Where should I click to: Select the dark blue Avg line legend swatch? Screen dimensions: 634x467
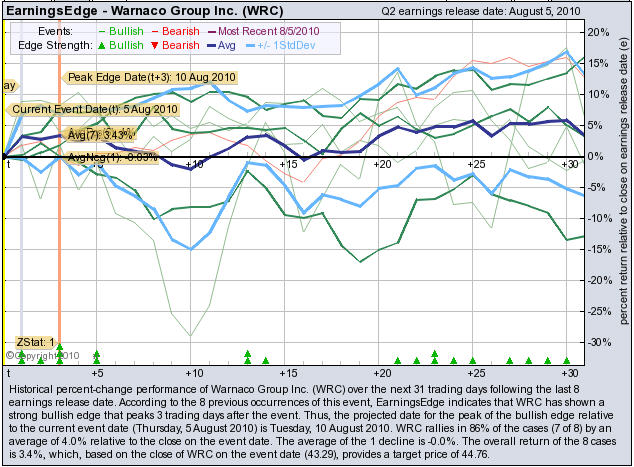point(211,46)
